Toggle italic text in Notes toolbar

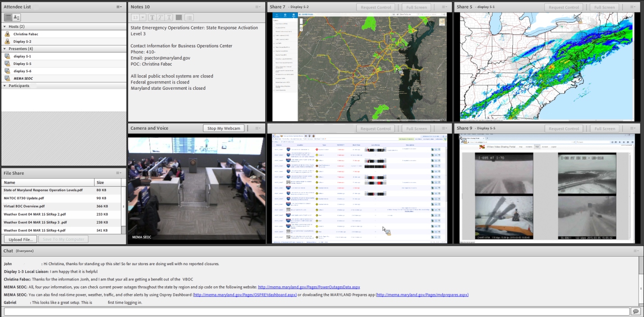point(161,18)
